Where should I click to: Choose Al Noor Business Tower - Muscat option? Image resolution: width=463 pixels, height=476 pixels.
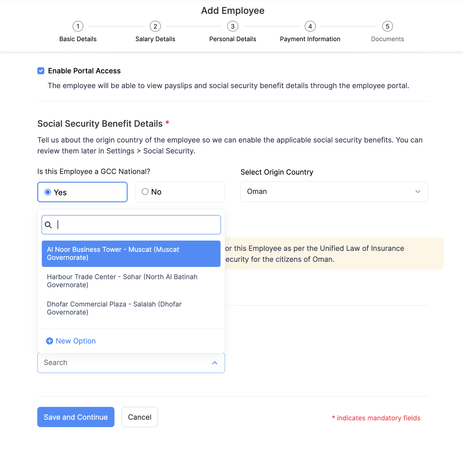click(131, 253)
